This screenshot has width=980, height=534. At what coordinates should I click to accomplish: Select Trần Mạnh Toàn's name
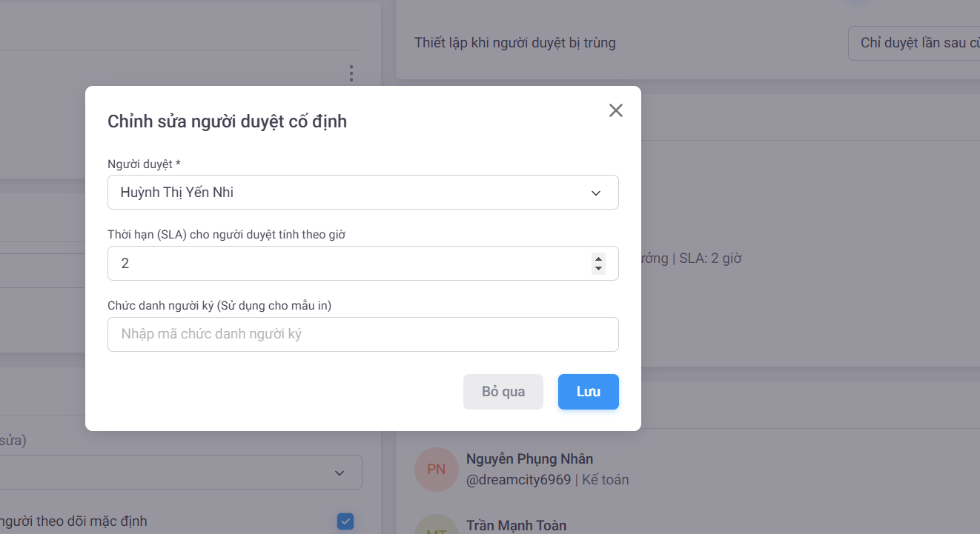click(x=516, y=526)
